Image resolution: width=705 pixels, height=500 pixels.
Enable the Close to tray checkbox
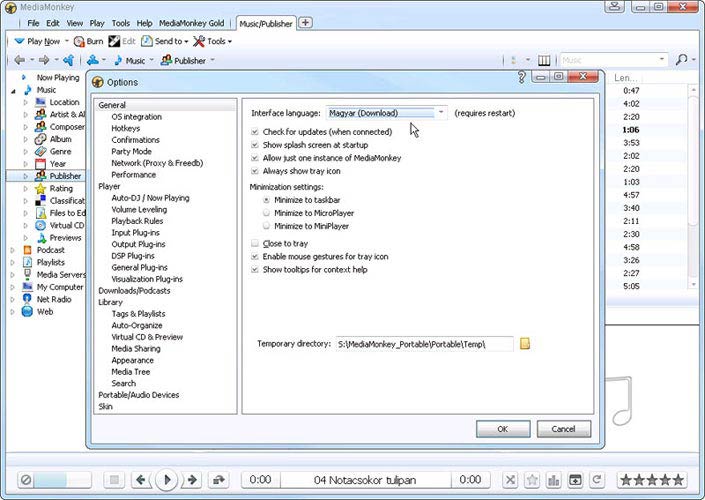point(255,243)
